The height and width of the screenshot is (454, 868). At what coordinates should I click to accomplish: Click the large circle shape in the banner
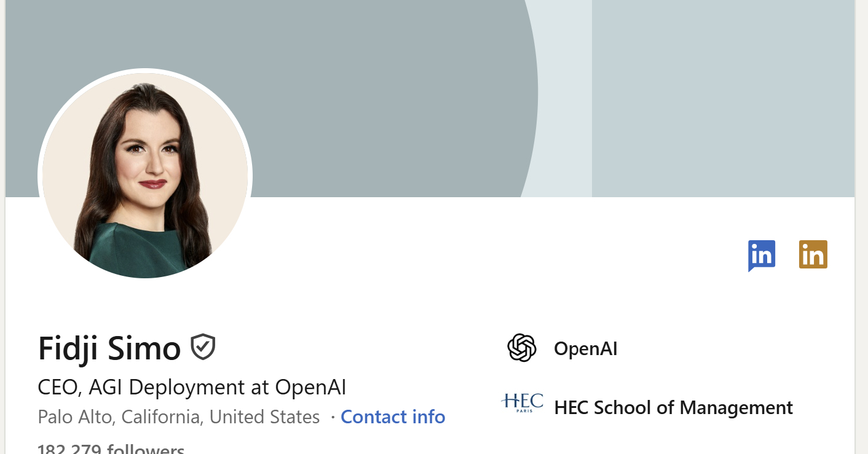click(307, 98)
